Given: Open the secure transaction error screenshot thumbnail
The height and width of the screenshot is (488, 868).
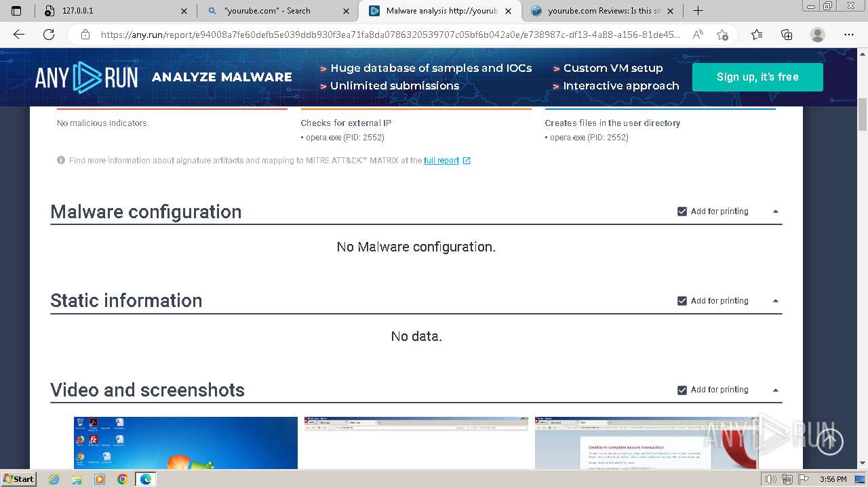Looking at the screenshot, I should (x=647, y=443).
